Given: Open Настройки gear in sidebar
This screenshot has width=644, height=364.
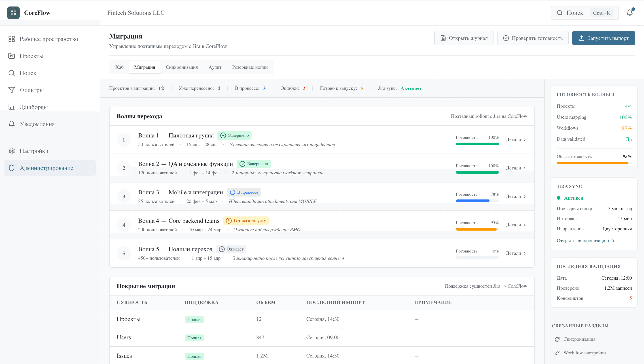Looking at the screenshot, I should point(12,151).
